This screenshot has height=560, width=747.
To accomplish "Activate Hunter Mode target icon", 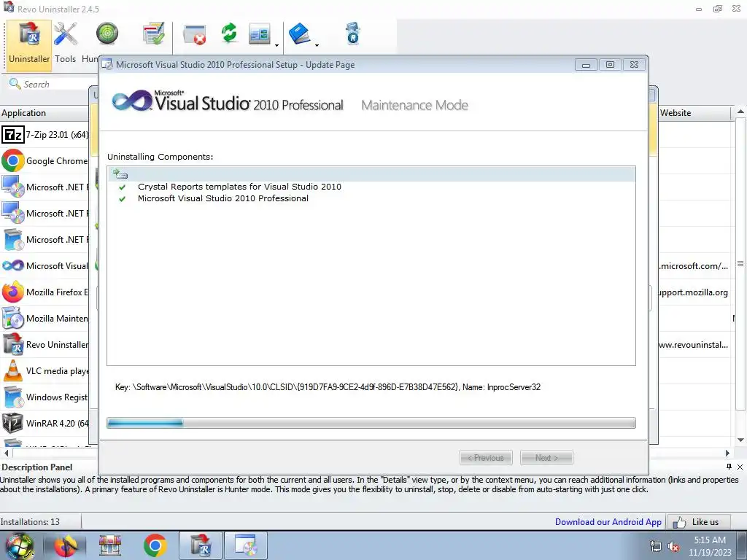I will [107, 34].
